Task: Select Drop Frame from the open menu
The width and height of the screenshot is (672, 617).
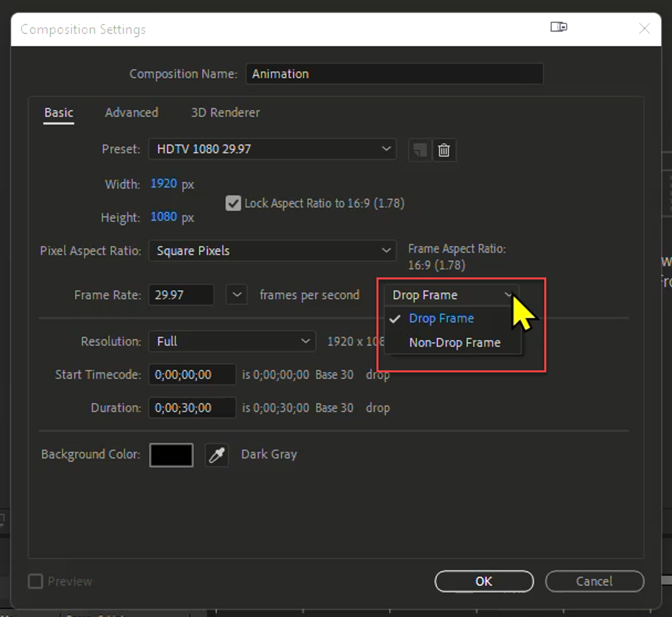Action: point(441,319)
